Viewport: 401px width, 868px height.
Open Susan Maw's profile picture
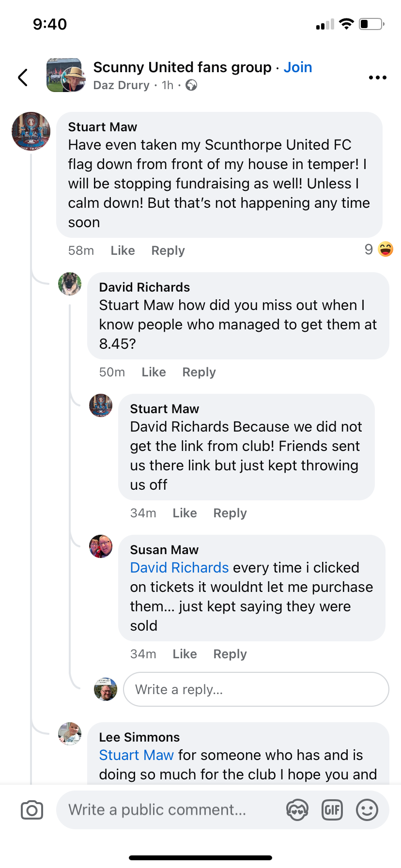[101, 546]
